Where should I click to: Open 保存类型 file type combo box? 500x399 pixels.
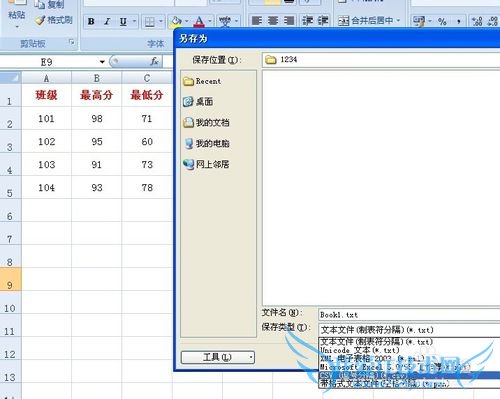click(x=409, y=330)
